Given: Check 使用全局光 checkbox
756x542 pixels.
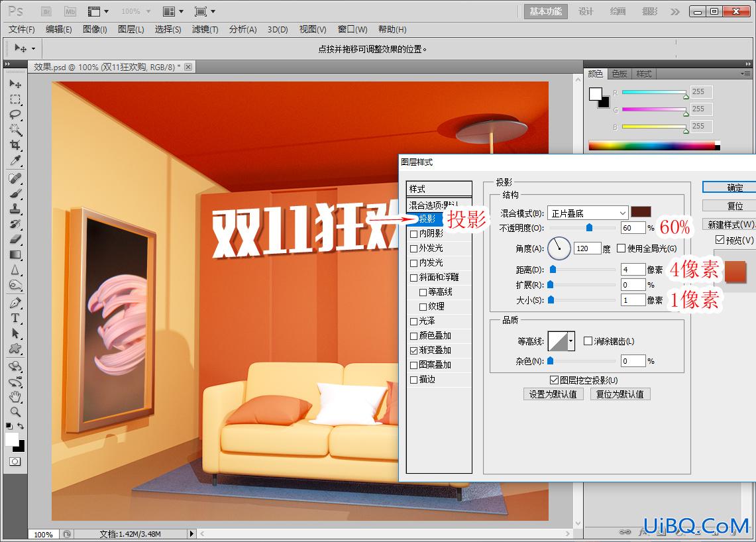Looking at the screenshot, I should (x=621, y=248).
